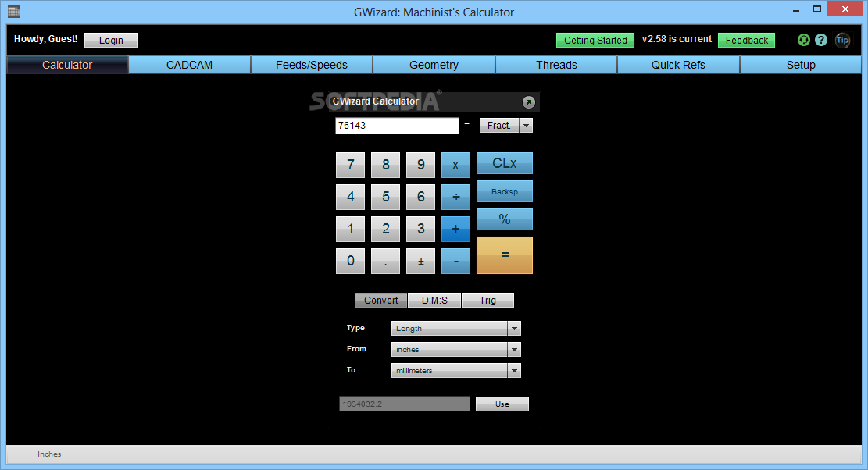Open the Setup tab
Image resolution: width=868 pixels, height=470 pixels.
801,65
